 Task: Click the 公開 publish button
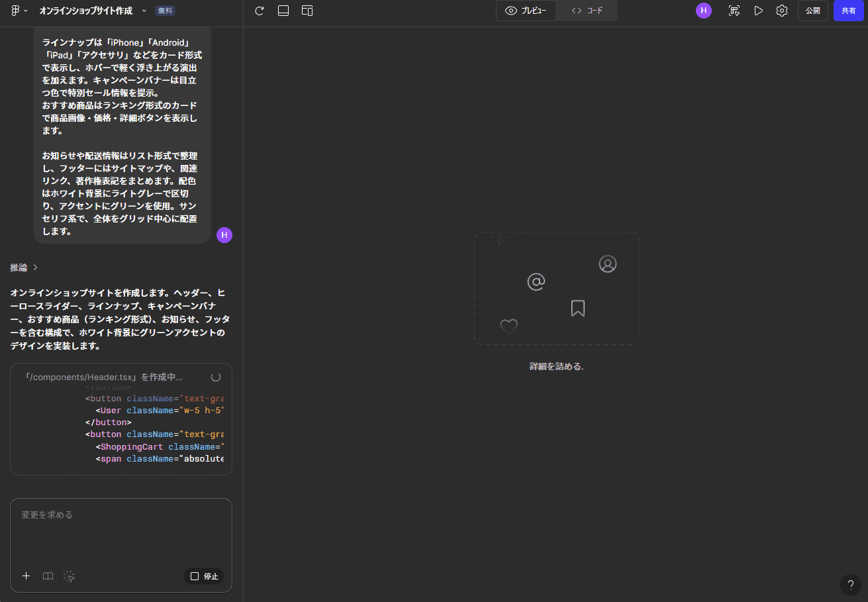[x=812, y=11]
